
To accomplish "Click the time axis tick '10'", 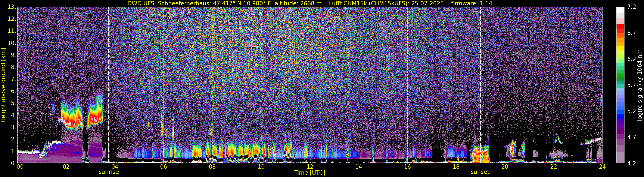I will click(261, 167).
